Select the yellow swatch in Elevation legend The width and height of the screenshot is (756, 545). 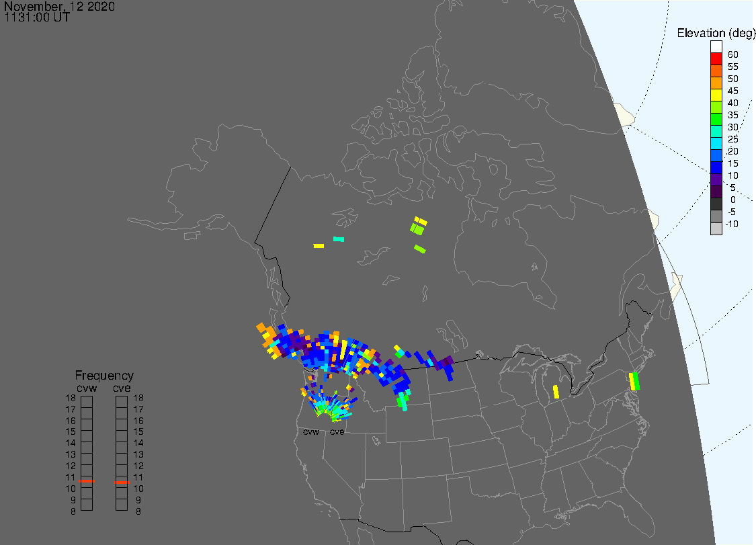(x=716, y=95)
